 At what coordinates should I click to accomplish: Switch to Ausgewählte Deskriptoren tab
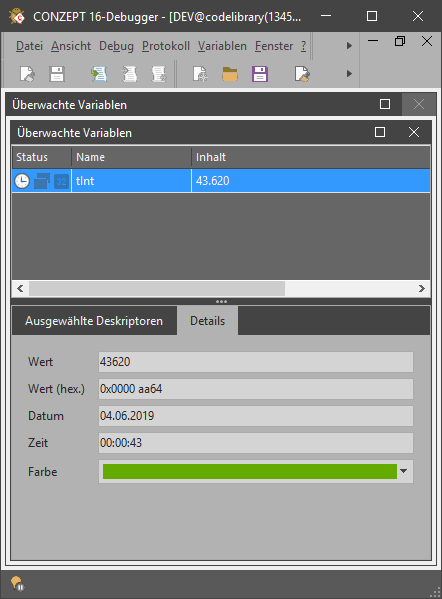[x=94, y=321]
